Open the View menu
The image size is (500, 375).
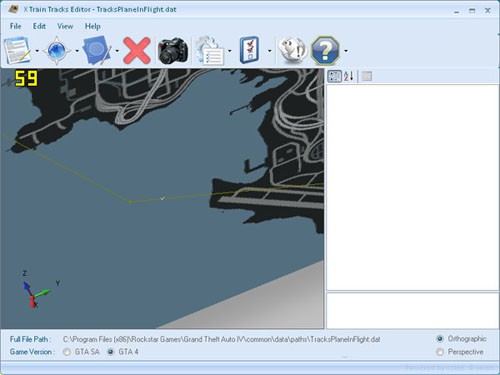click(65, 26)
